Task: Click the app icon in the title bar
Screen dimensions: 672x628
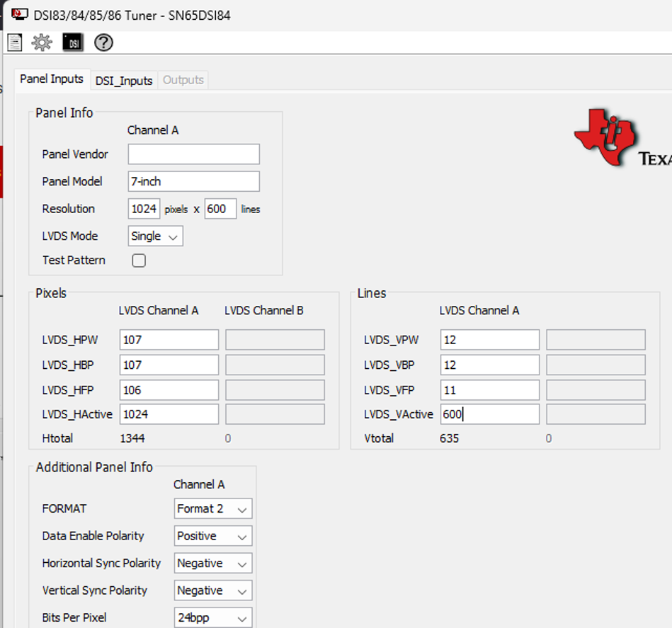Action: coord(20,15)
